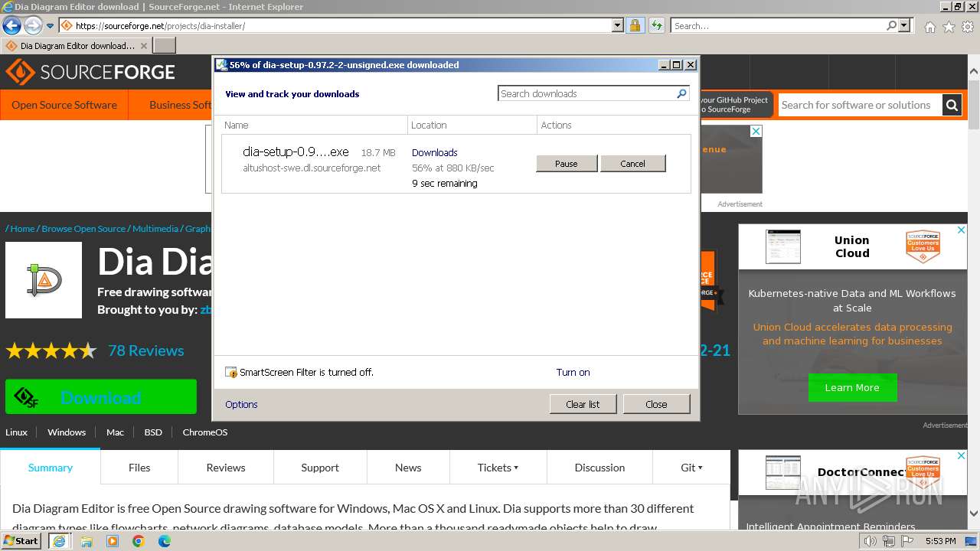980x551 pixels.
Task: Click the IE search box
Action: tap(778, 25)
